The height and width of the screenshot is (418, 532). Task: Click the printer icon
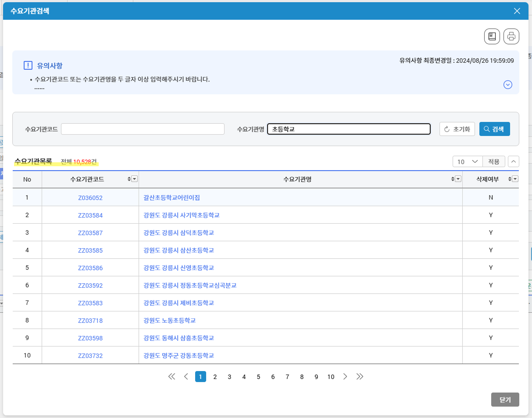click(x=511, y=36)
